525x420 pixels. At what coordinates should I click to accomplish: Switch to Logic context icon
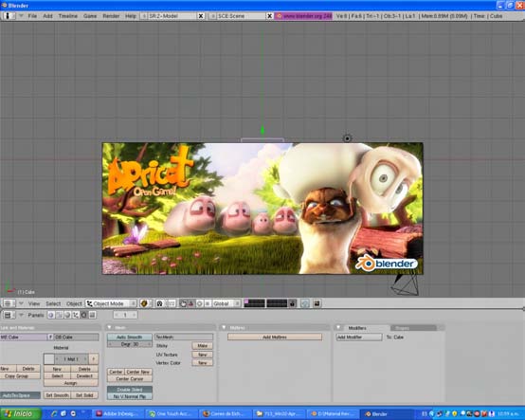point(51,315)
